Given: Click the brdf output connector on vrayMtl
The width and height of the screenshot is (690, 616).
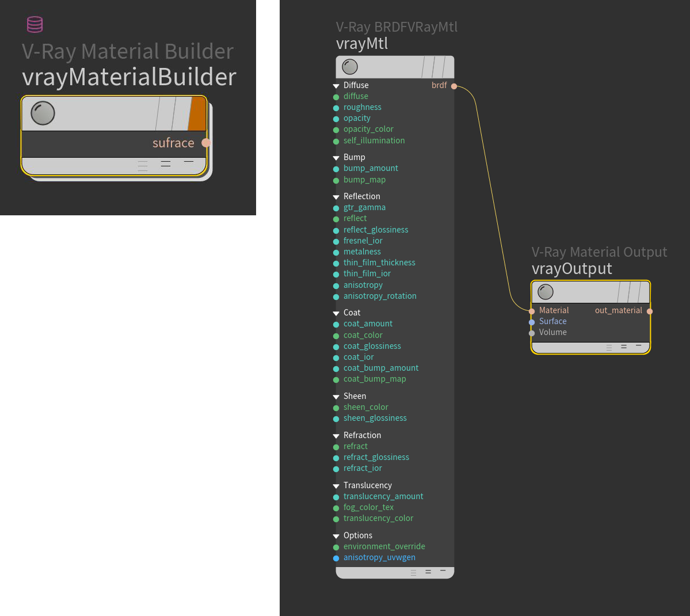Looking at the screenshot, I should 453,86.
